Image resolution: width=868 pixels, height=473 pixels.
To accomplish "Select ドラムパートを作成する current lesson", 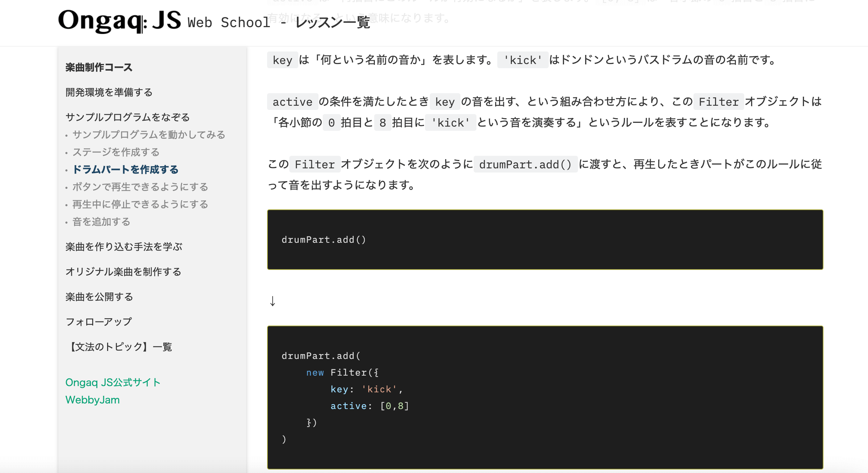I will [x=126, y=169].
